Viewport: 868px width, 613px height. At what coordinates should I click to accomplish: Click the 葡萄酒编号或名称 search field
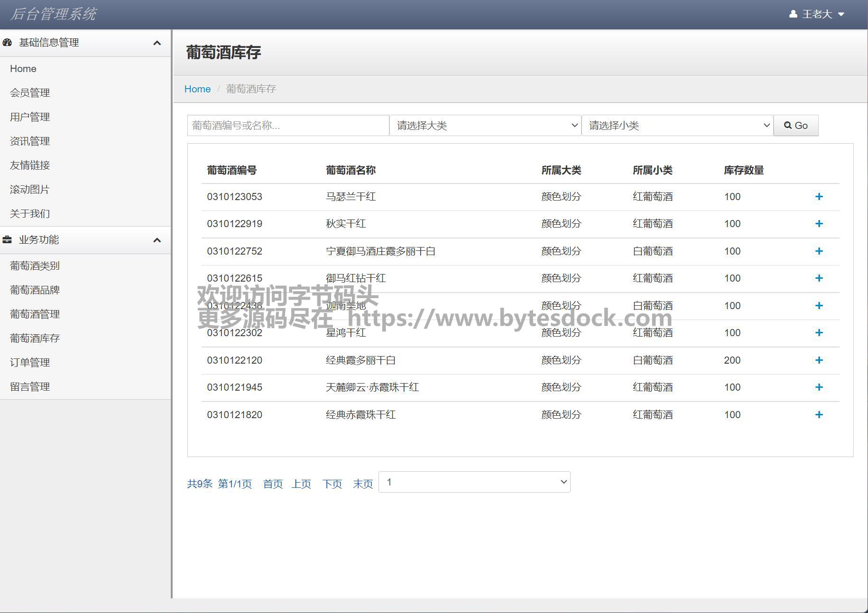tap(288, 126)
